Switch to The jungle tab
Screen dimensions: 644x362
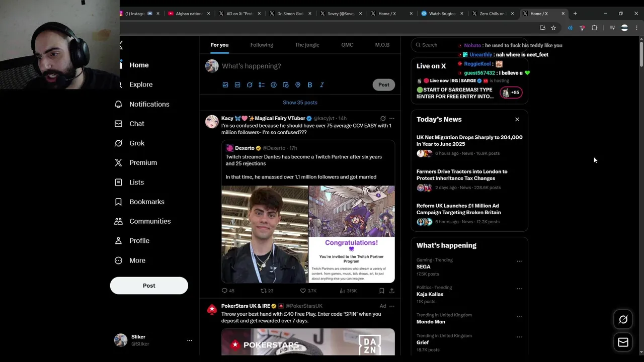point(307,45)
